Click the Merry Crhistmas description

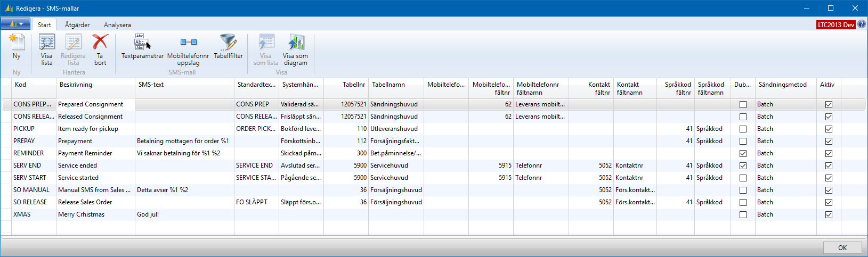click(95, 214)
